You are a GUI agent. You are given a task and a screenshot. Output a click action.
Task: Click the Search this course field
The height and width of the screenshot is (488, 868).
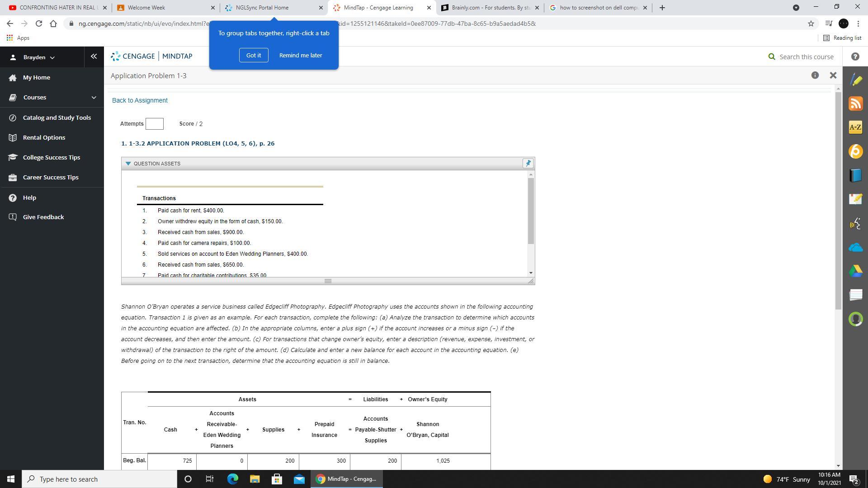pos(806,56)
